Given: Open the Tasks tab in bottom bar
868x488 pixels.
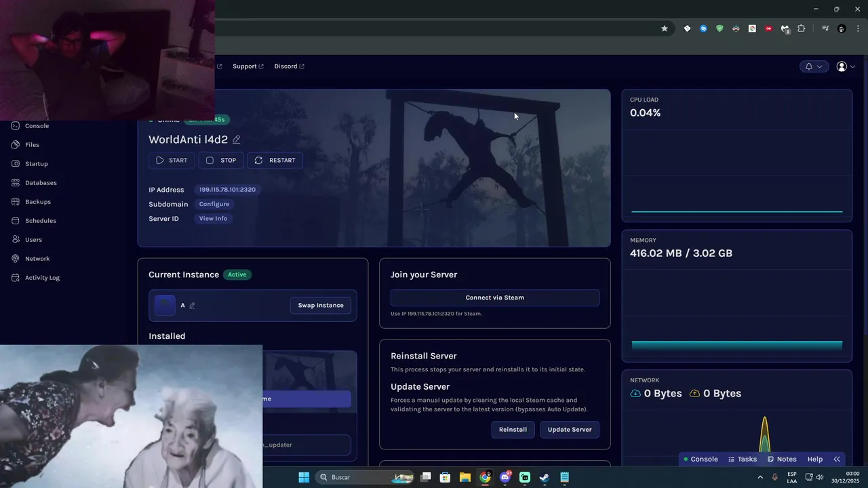Looking at the screenshot, I should tap(743, 460).
